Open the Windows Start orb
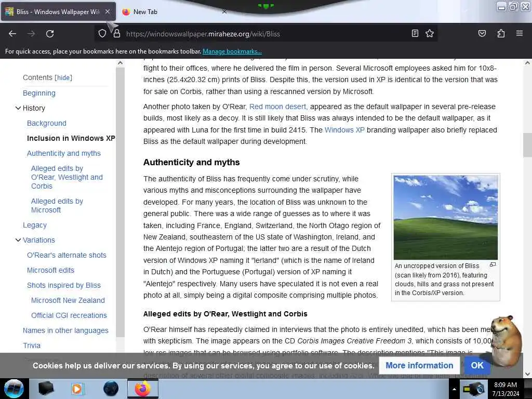532x399 pixels. [14, 389]
